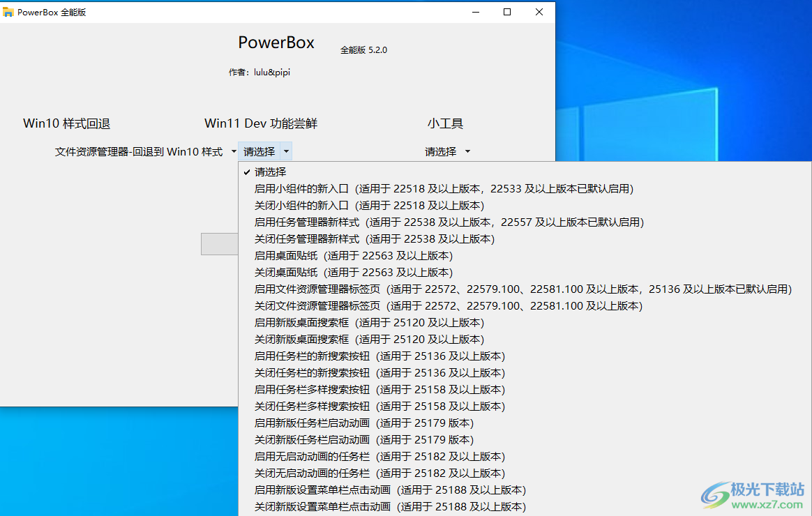This screenshot has width=812, height=516.
Task: Click the gray button behind the dropdown list
Action: pyautogui.click(x=220, y=244)
